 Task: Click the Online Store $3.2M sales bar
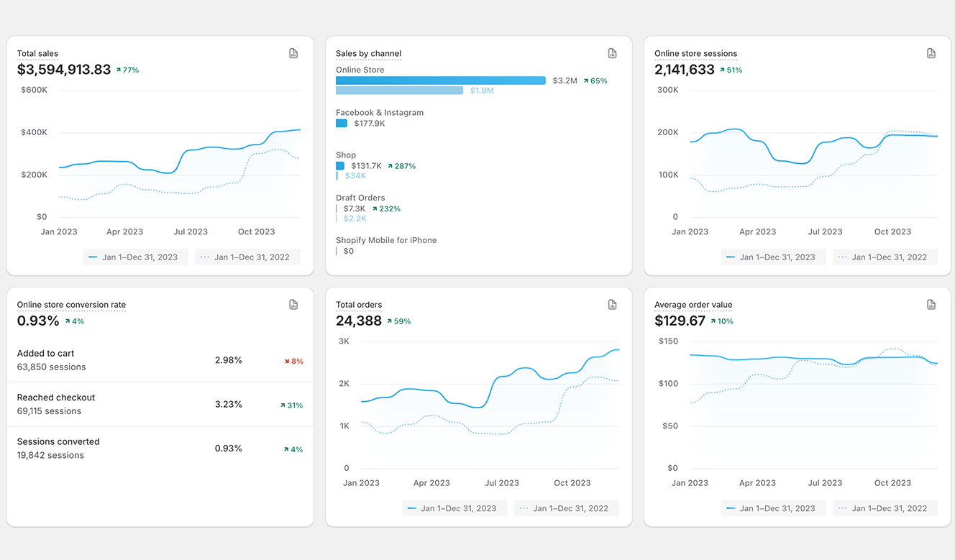coord(440,81)
